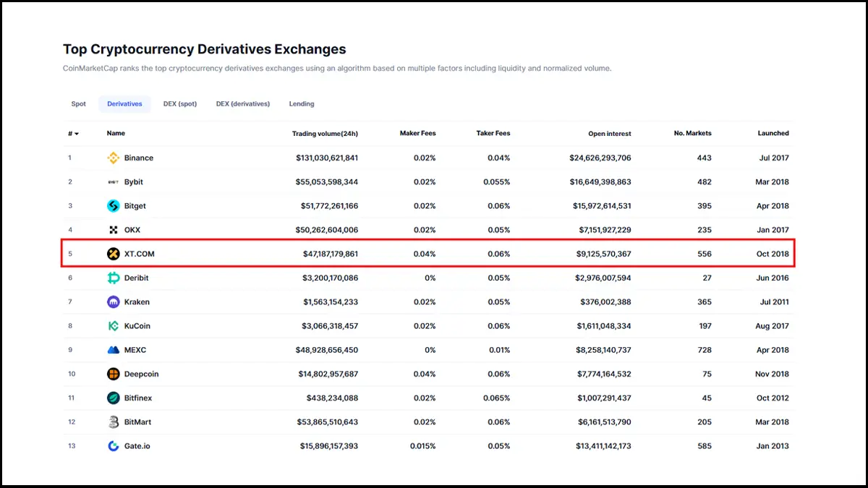
Task: Switch to the Spot tab
Action: [79, 104]
